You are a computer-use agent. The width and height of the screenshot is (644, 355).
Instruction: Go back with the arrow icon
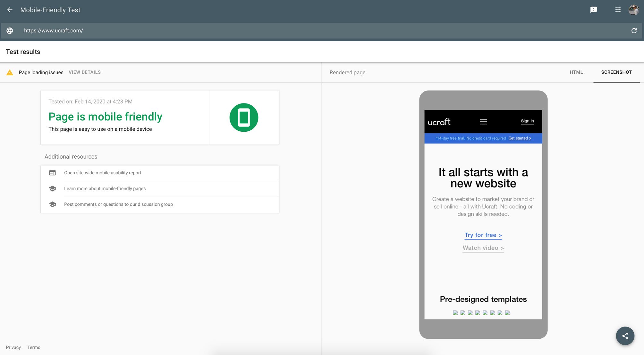click(x=10, y=10)
